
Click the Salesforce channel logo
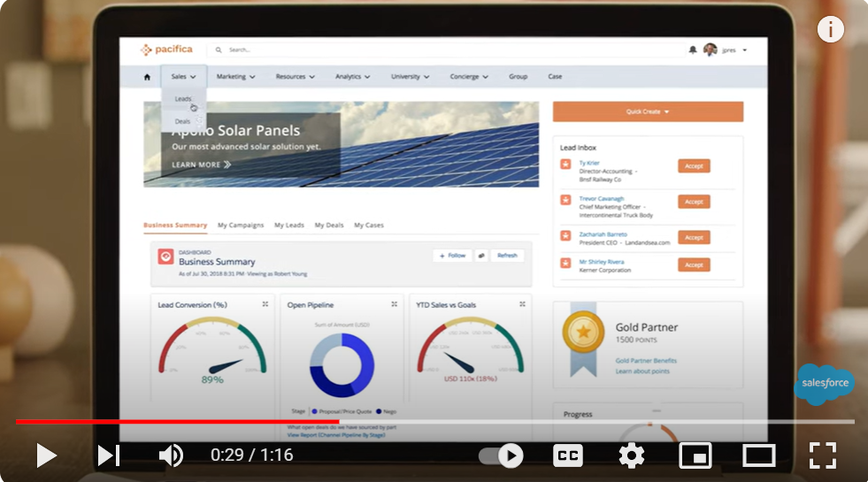825,384
